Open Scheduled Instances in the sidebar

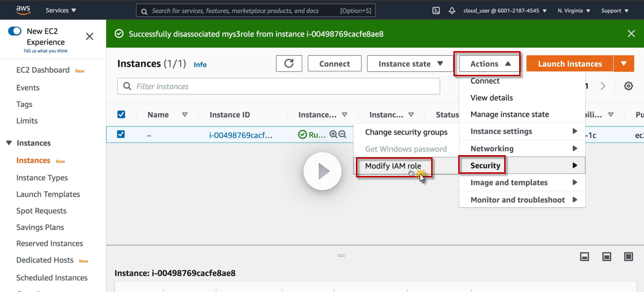(52, 278)
